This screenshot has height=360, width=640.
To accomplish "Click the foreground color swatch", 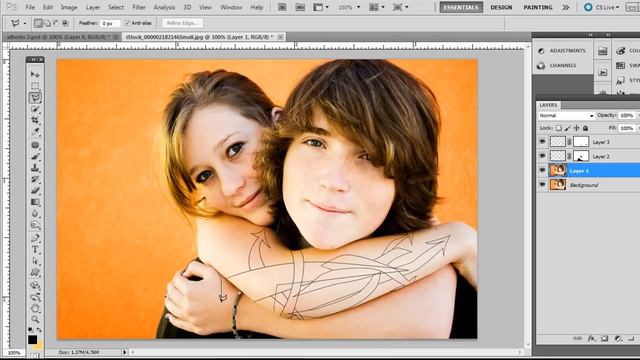I will (32, 340).
